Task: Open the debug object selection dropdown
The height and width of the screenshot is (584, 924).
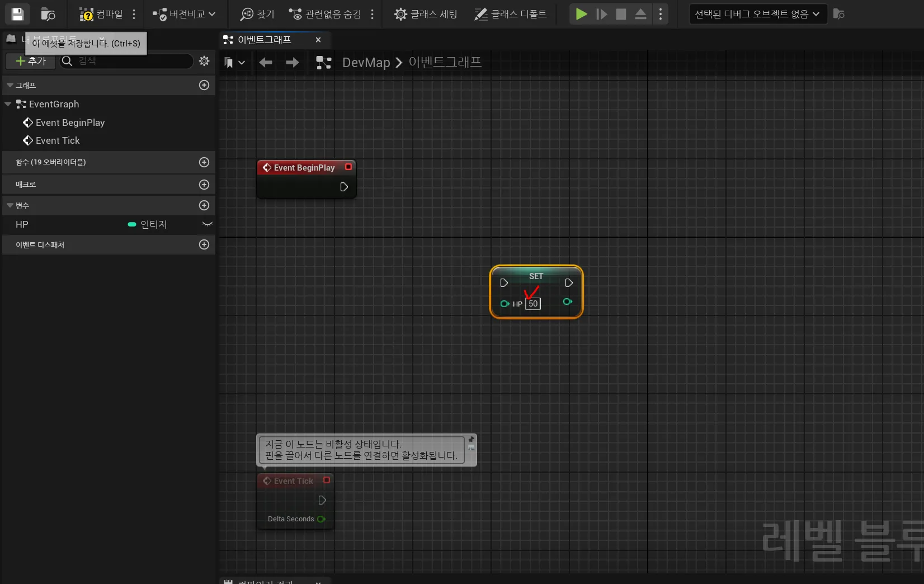Action: pos(757,14)
